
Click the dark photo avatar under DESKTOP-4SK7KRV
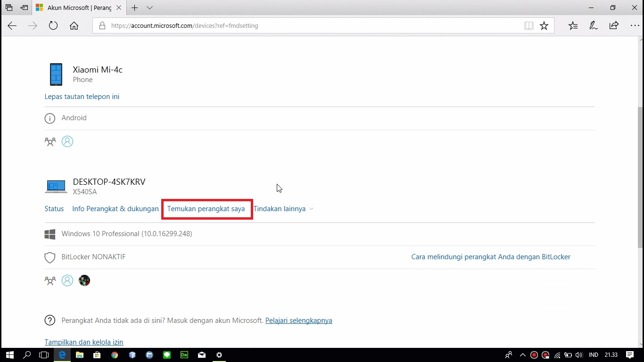(84, 280)
